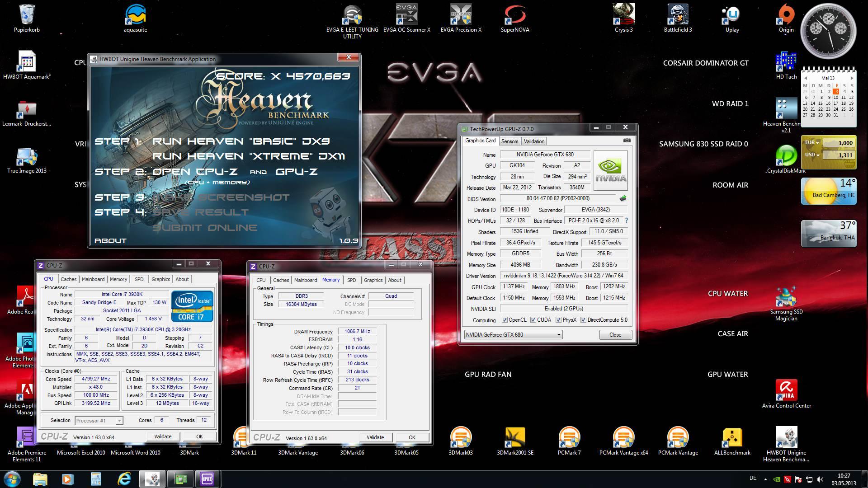Click the bus interface question mark
The image size is (868, 488).
click(x=627, y=221)
